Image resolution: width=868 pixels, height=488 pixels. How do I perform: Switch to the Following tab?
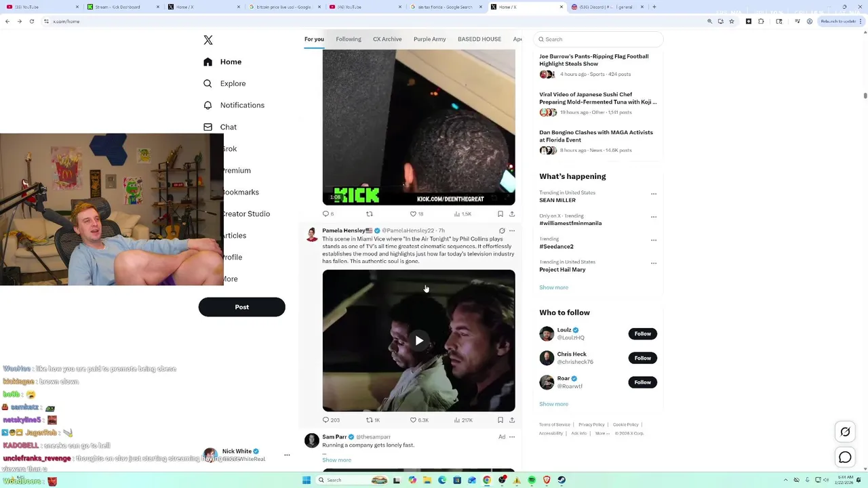click(x=349, y=39)
